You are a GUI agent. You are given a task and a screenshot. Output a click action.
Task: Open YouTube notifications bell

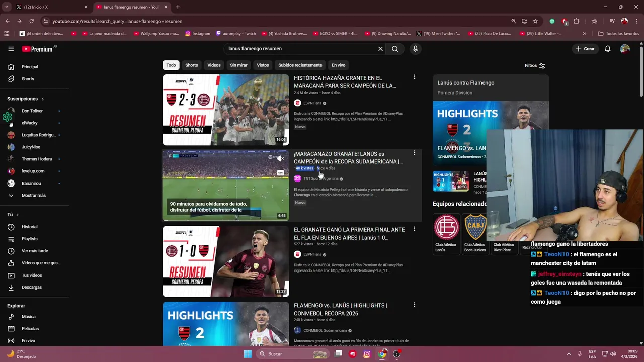click(608, 49)
